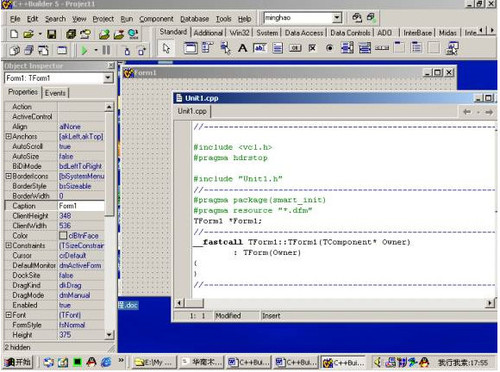Open the Form1: TForm1 object dropdown
Screen dimensions: 500x372
pyautogui.click(x=108, y=78)
